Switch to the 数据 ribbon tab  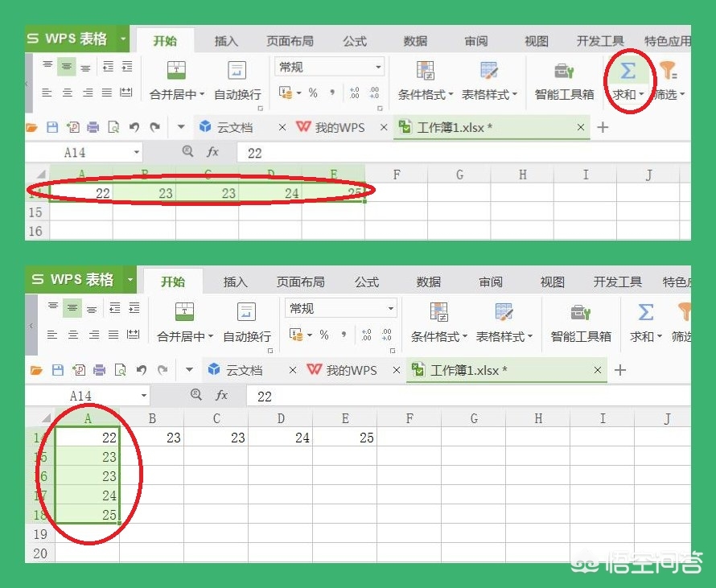(416, 40)
